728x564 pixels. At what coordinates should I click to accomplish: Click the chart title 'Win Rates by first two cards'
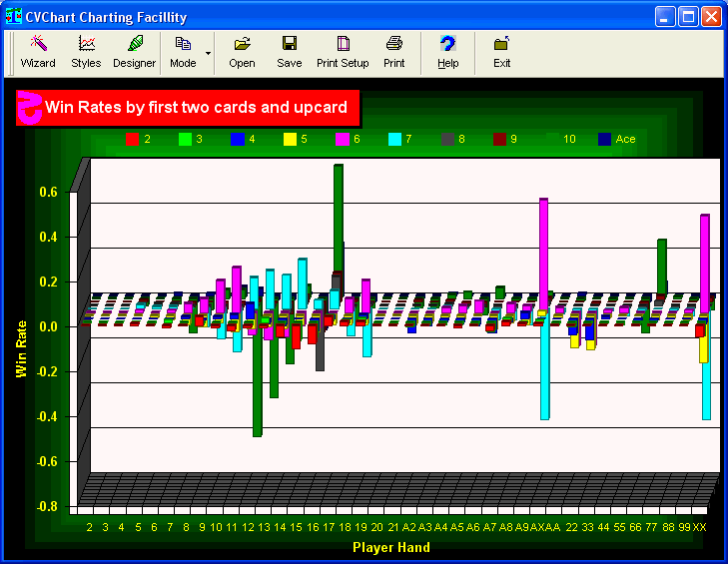click(x=196, y=108)
